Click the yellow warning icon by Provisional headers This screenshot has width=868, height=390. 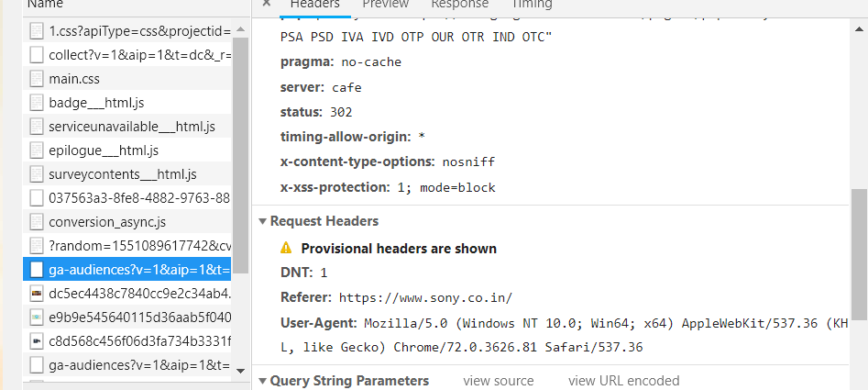click(x=286, y=248)
